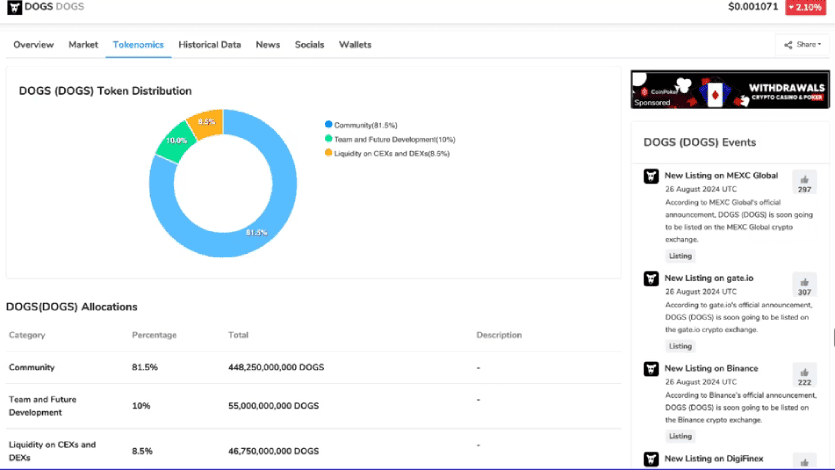Open the Wallets tab

(x=355, y=45)
